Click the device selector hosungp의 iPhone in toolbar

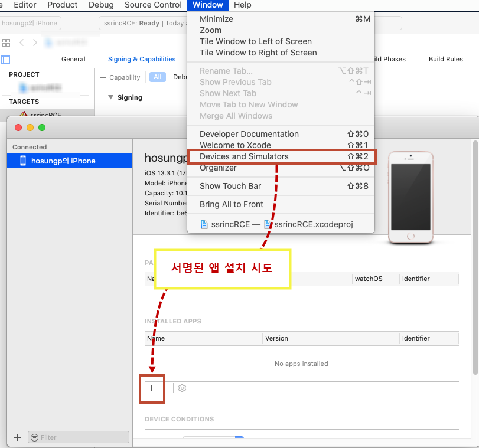[30, 23]
